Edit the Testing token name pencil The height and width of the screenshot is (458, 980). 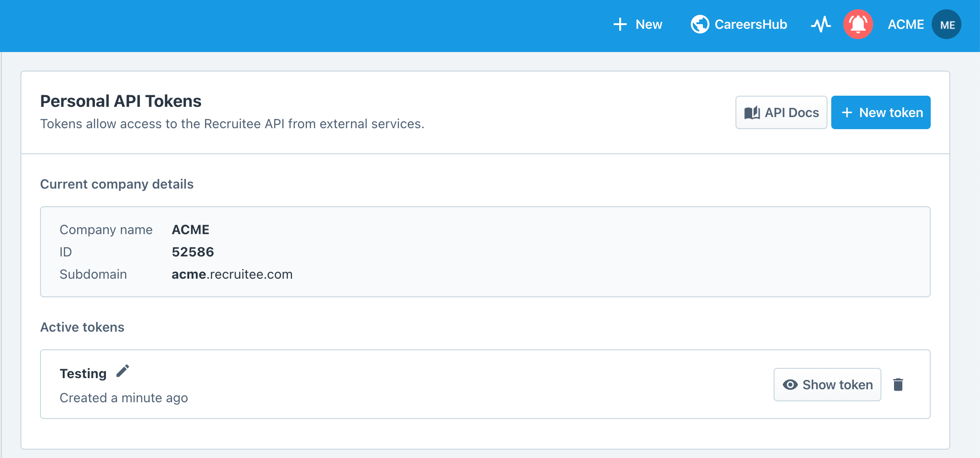(x=123, y=371)
